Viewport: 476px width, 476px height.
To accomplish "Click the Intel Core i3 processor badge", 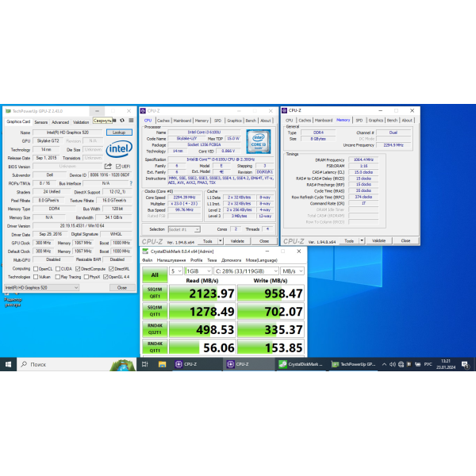I will [x=259, y=141].
